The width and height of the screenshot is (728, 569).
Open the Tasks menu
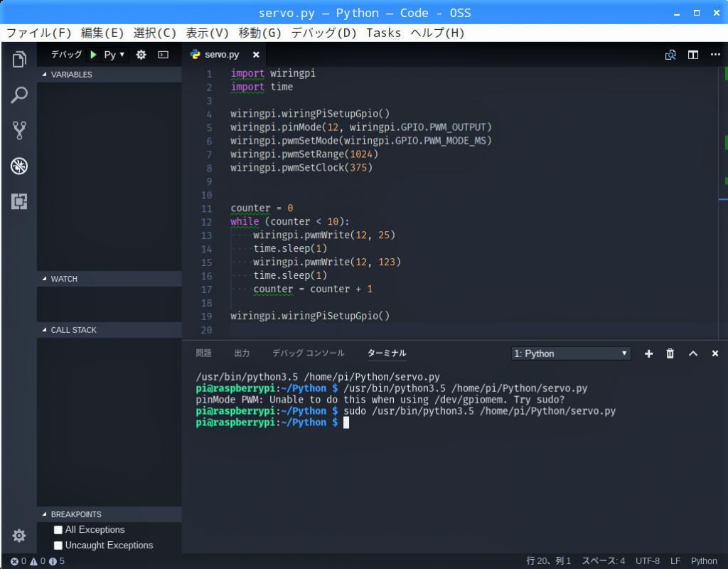pos(383,33)
